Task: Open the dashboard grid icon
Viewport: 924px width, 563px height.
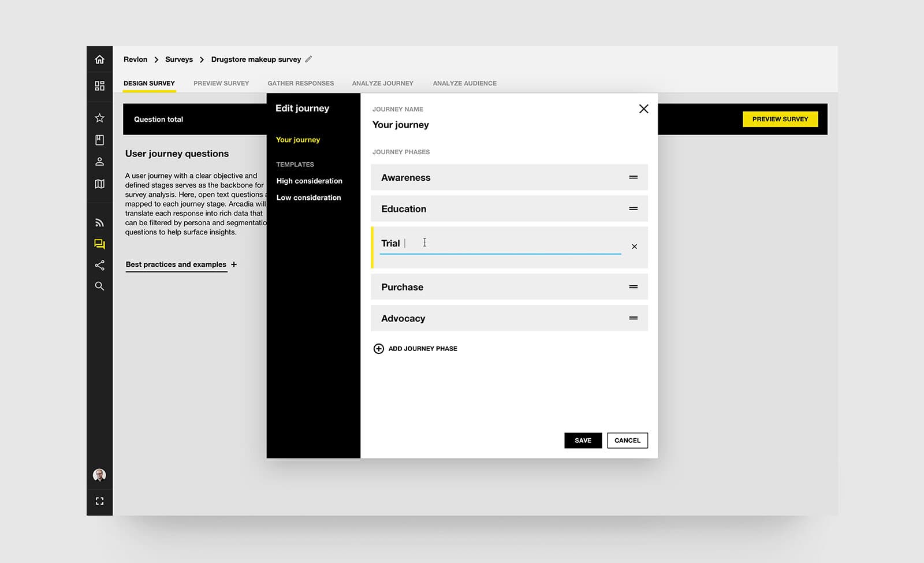Action: (99, 85)
